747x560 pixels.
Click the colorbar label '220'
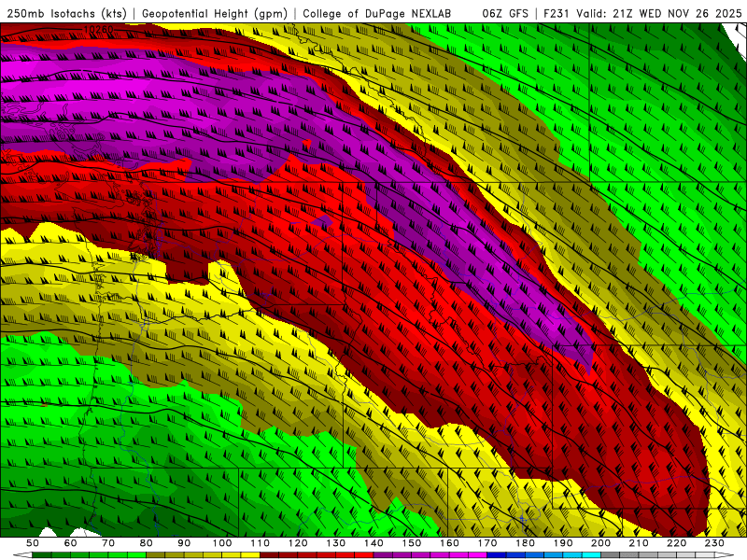click(676, 543)
